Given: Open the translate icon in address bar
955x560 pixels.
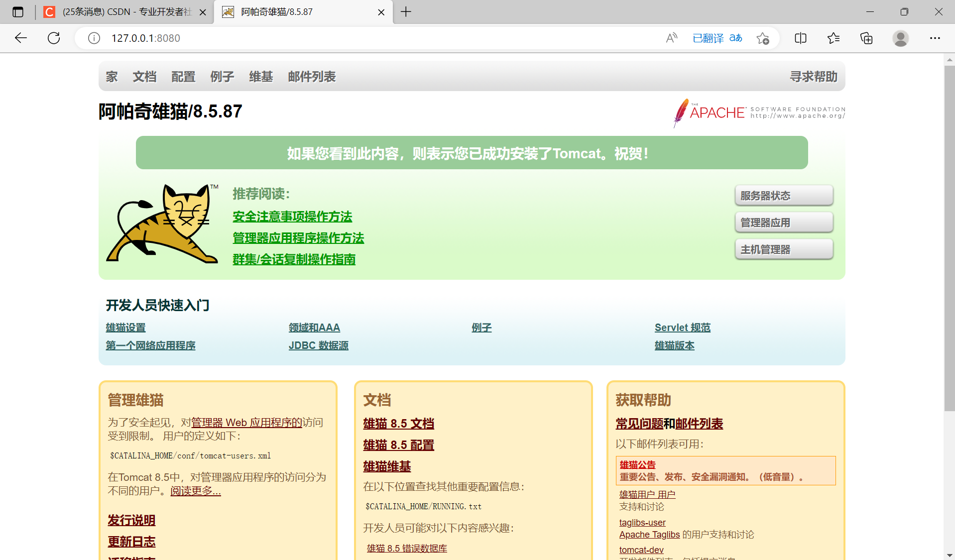Looking at the screenshot, I should (736, 38).
